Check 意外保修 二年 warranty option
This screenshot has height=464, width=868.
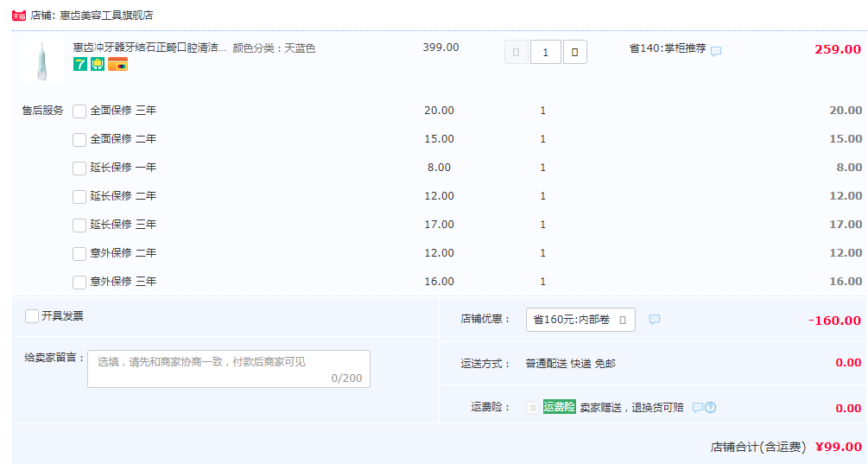(x=79, y=253)
